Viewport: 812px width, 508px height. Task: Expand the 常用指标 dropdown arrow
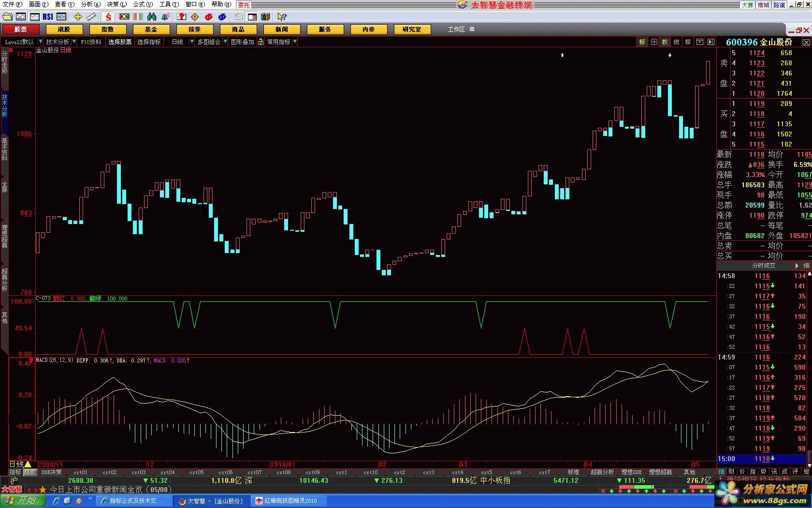click(x=295, y=42)
